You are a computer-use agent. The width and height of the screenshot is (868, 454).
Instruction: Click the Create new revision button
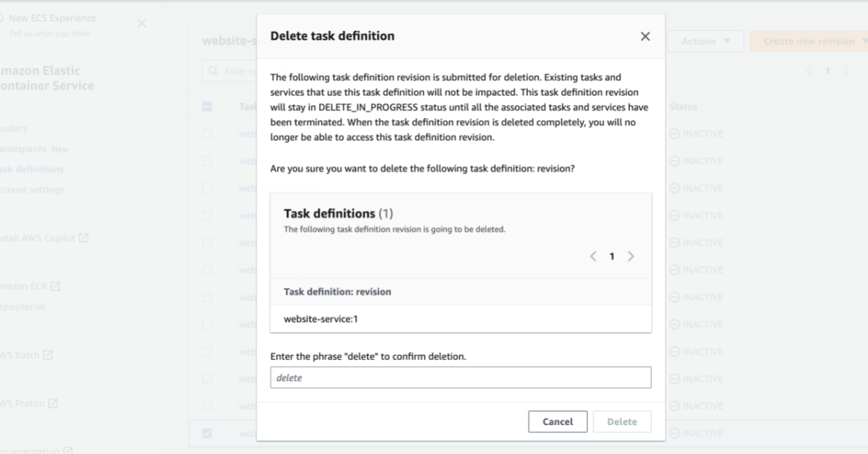tap(810, 41)
